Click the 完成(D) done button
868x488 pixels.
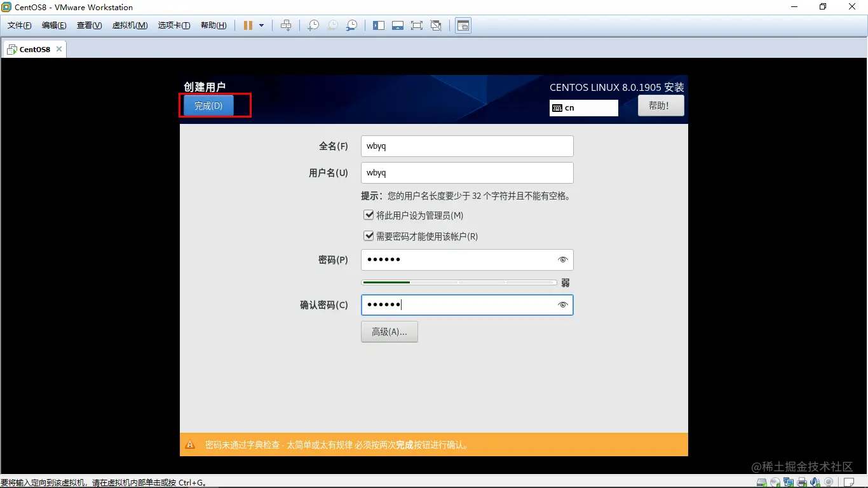208,105
